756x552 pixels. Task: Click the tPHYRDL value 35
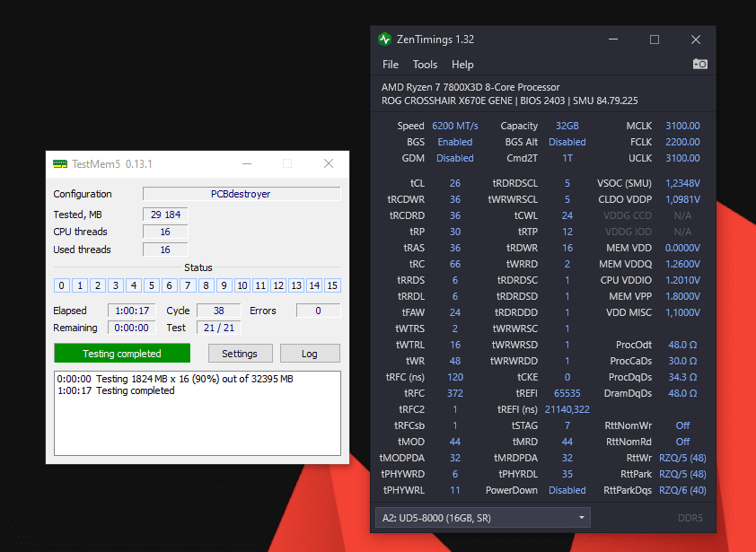point(567,474)
